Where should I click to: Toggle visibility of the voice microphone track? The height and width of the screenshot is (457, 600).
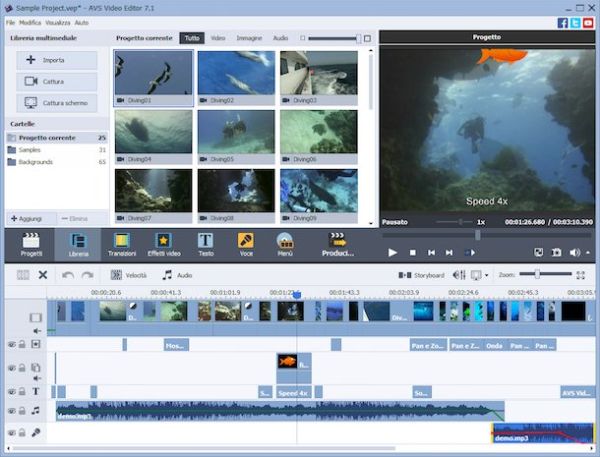tap(12, 433)
